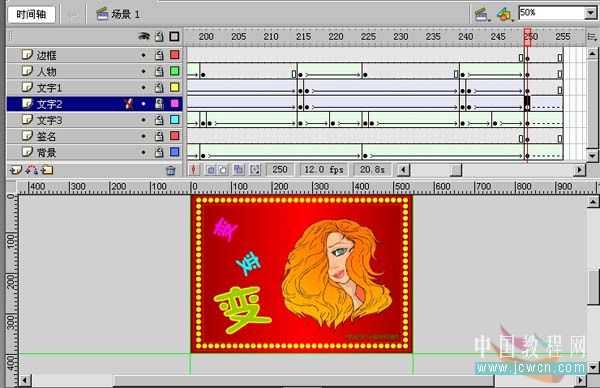This screenshot has width=600, height=388.
Task: Toggle show/hide all layers eye icon
Action: tap(143, 36)
